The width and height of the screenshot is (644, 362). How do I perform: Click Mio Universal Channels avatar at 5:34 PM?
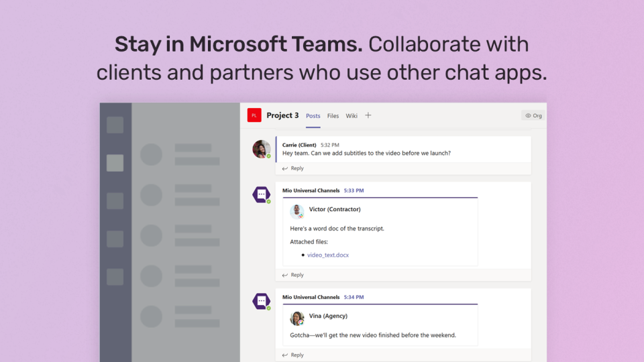click(262, 301)
